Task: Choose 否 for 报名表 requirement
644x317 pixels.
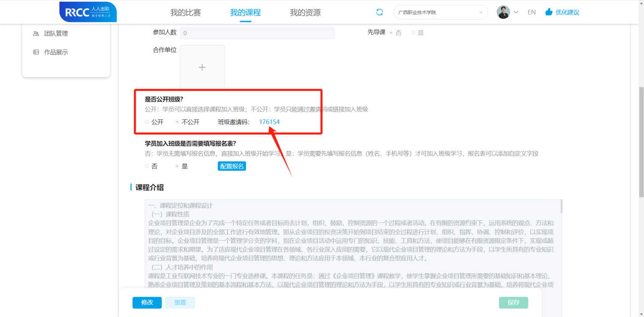Action: coord(147,166)
